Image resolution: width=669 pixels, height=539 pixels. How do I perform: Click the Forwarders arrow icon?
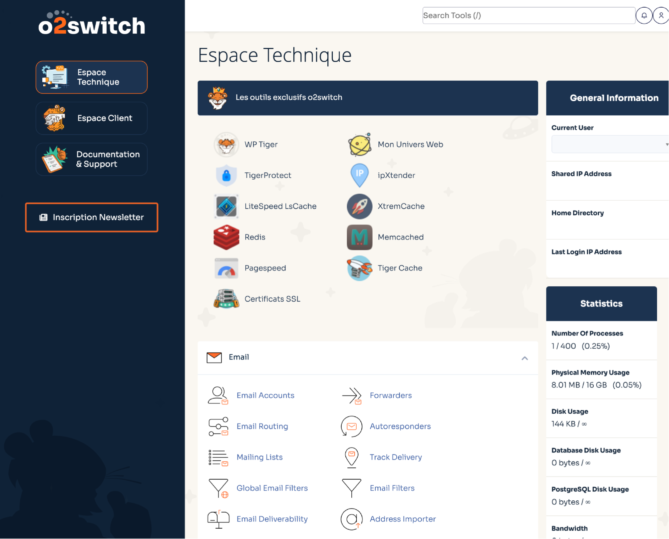(352, 396)
